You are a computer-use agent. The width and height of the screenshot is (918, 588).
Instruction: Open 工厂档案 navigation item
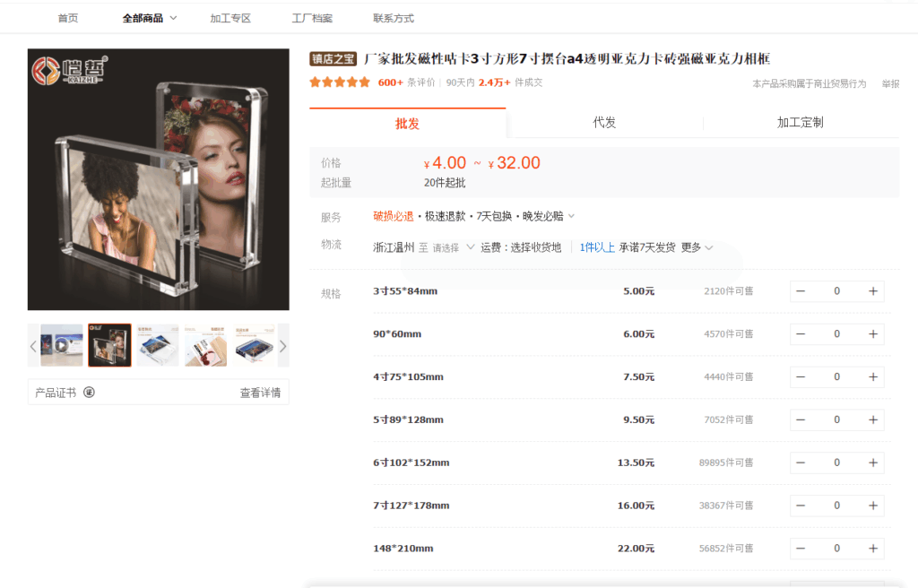pos(312,18)
